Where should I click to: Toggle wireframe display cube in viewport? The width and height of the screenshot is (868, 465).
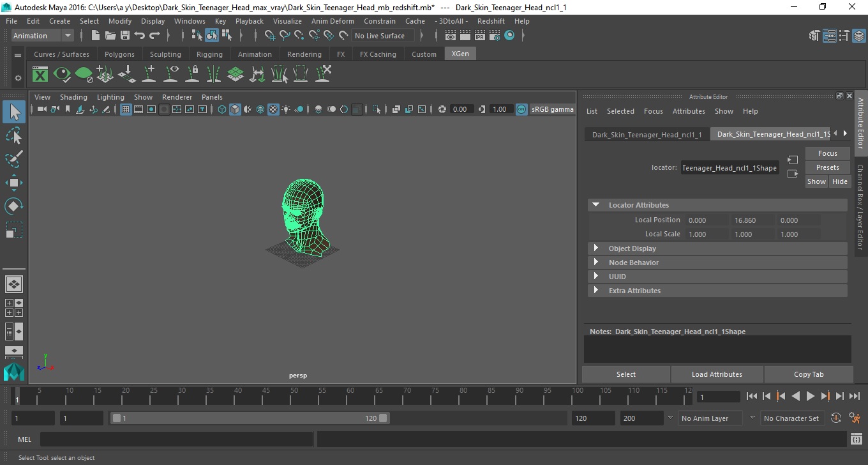(x=222, y=109)
